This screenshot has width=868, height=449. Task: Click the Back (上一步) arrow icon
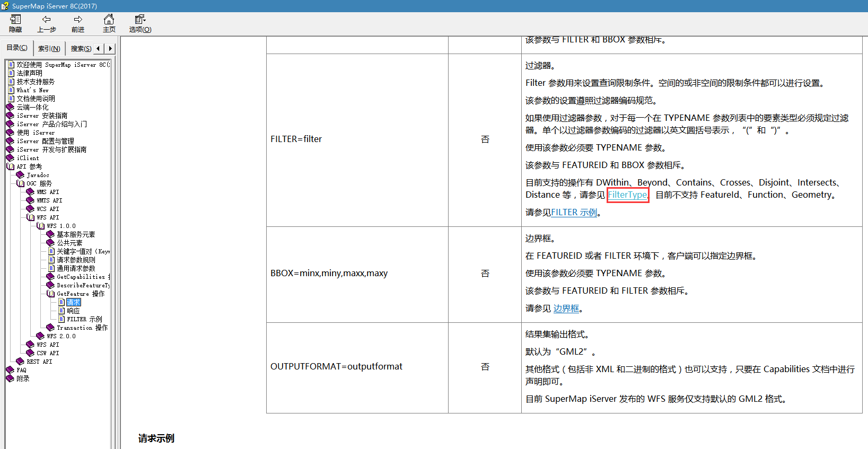pos(46,20)
